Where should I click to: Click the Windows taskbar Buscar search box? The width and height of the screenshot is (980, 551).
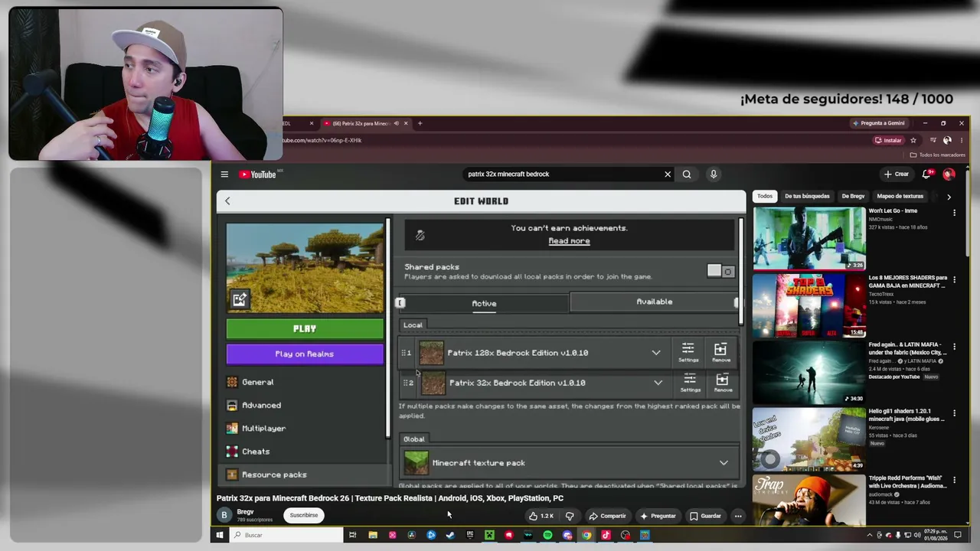pos(287,535)
